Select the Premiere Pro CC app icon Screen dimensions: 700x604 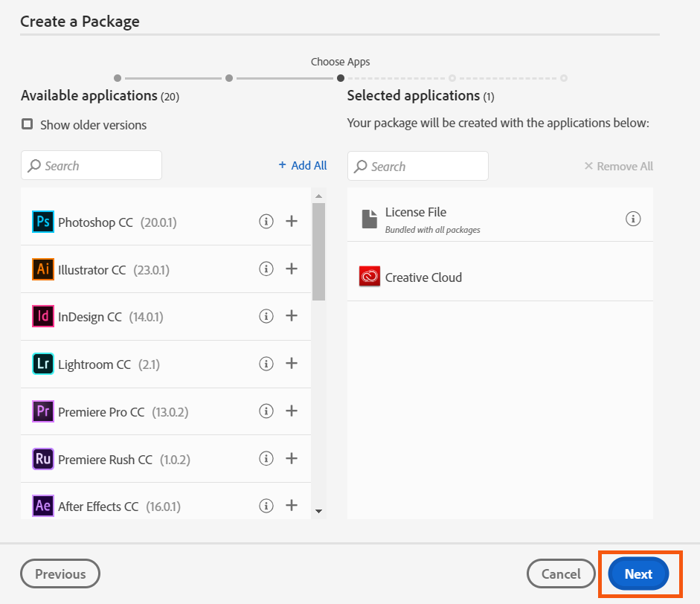[42, 411]
